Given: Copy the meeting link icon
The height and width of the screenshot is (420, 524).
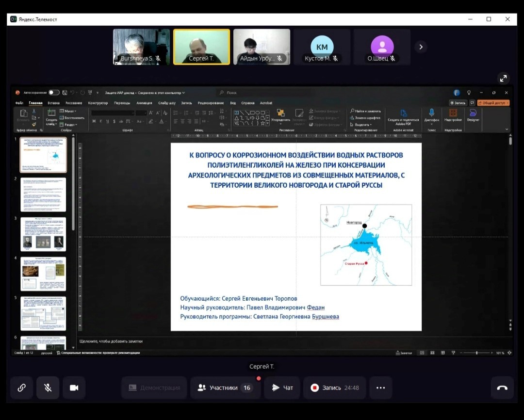Looking at the screenshot, I should pyautogui.click(x=22, y=388).
